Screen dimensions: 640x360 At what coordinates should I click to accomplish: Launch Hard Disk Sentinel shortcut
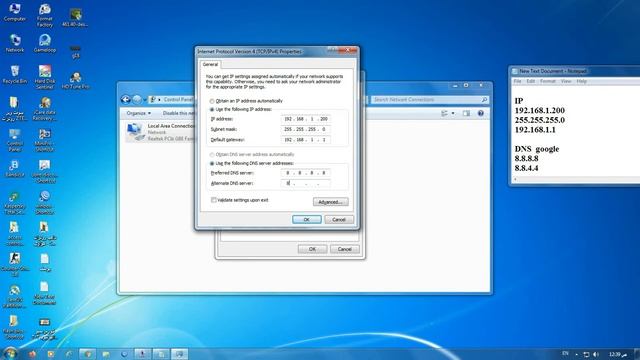click(44, 77)
